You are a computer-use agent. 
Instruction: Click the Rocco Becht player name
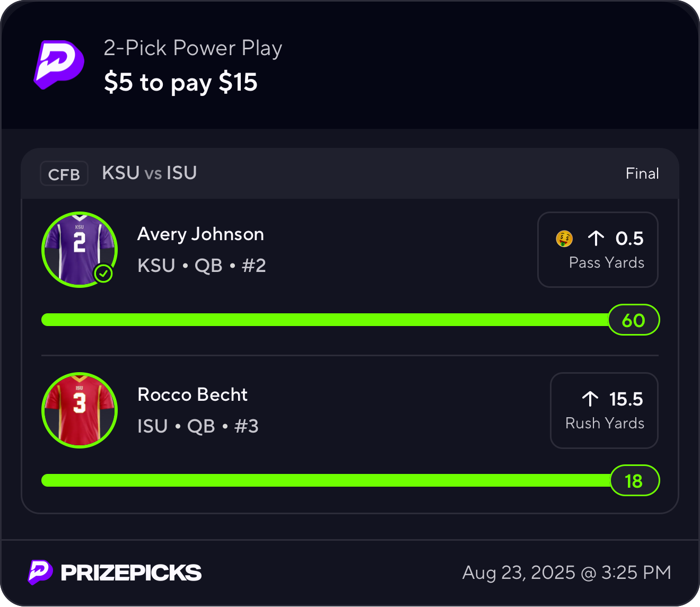click(x=192, y=395)
